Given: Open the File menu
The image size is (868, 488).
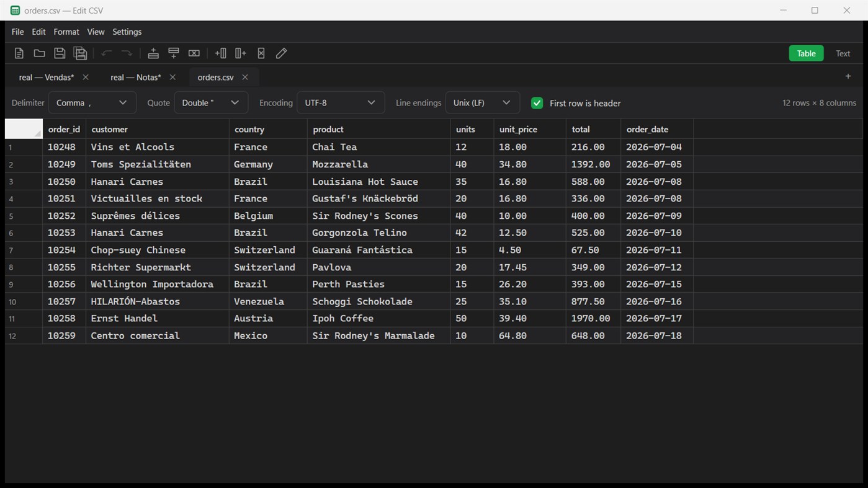Looking at the screenshot, I should [x=18, y=32].
